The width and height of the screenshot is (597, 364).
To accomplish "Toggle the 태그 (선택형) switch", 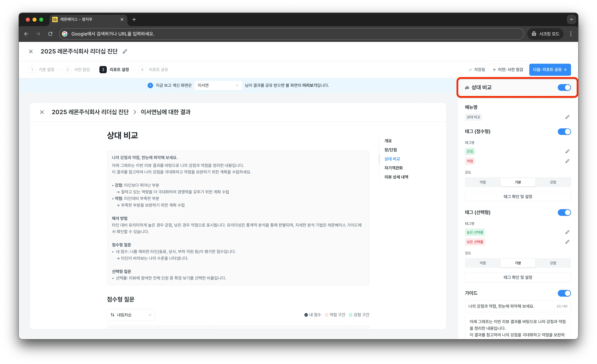I will pyautogui.click(x=564, y=213).
